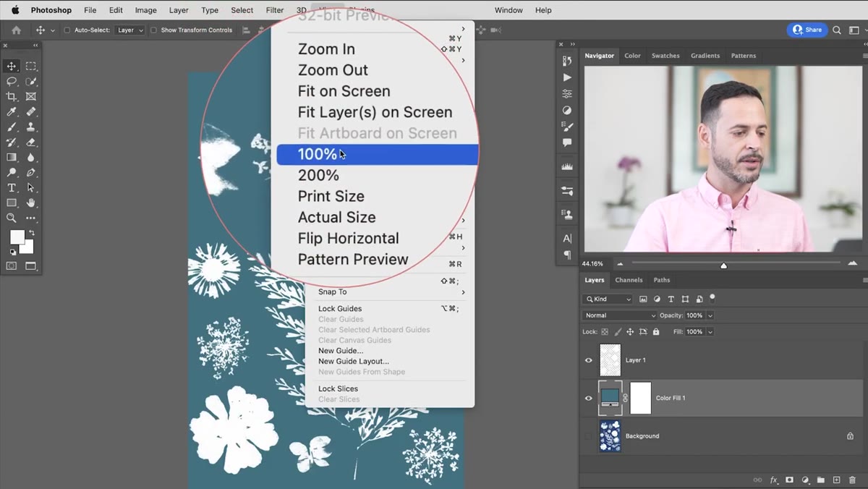
Task: Open the Window menu
Action: pyautogui.click(x=509, y=10)
